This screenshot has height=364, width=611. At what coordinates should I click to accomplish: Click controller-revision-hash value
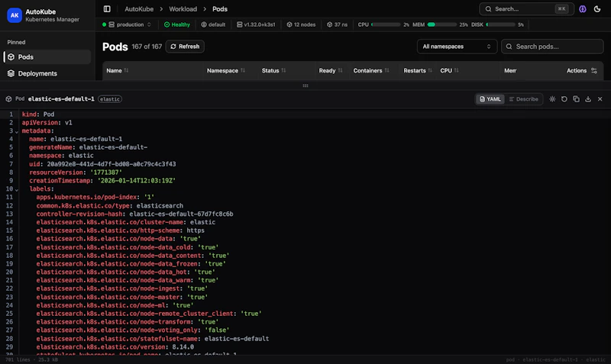pyautogui.click(x=181, y=214)
